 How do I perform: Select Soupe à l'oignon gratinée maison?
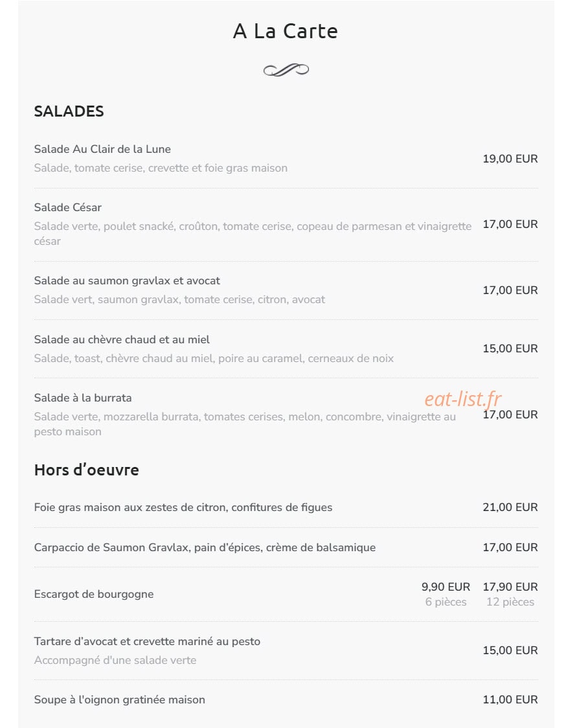[119, 700]
